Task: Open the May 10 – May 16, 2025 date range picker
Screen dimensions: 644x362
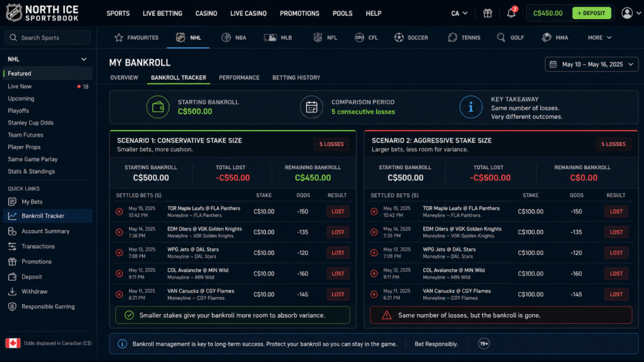Action: click(x=591, y=64)
